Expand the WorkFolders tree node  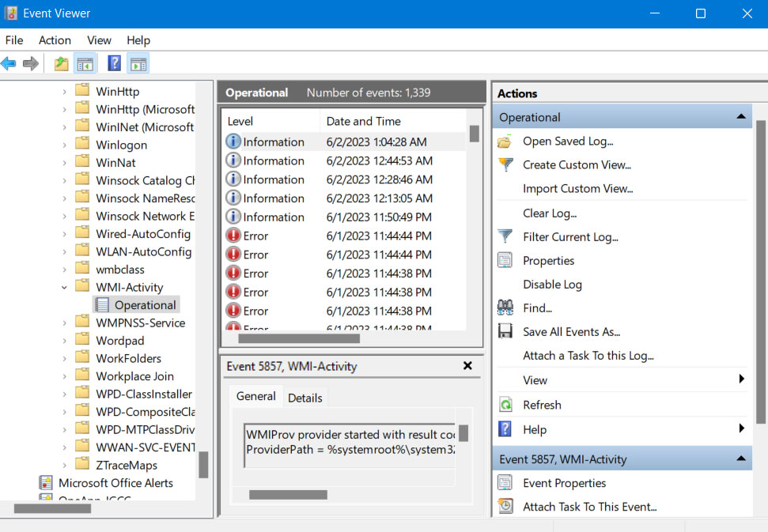(x=64, y=358)
